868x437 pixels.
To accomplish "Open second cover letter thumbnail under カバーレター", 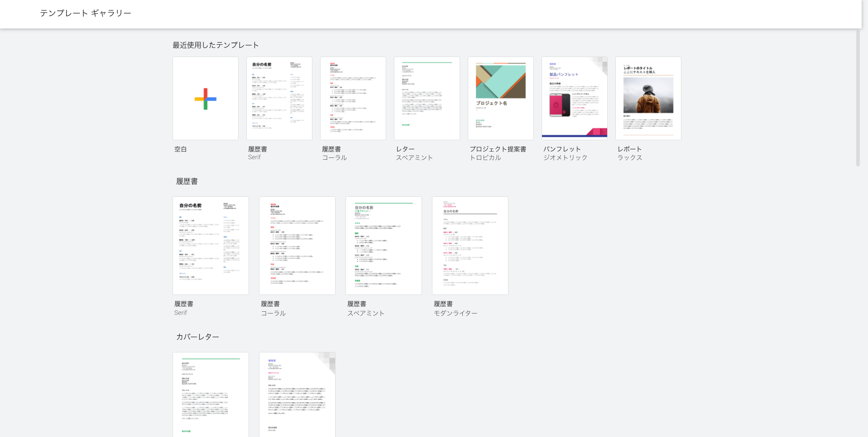I will pyautogui.click(x=297, y=394).
